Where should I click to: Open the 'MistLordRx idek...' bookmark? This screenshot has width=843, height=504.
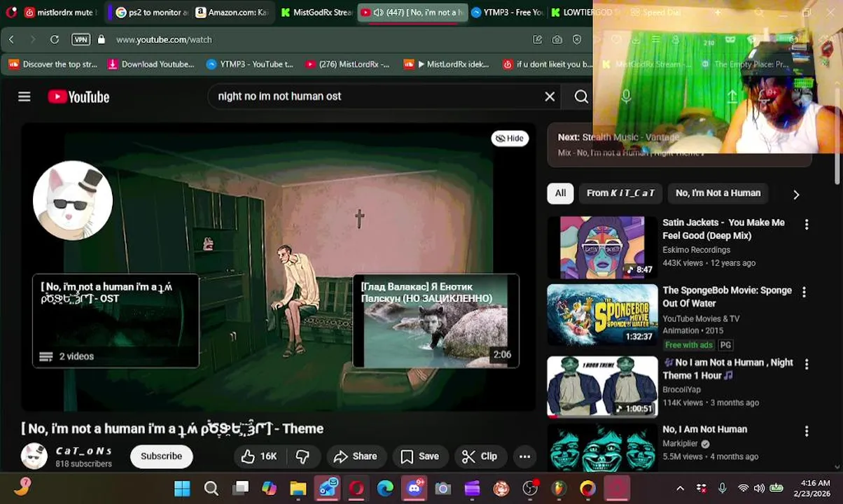click(x=447, y=64)
